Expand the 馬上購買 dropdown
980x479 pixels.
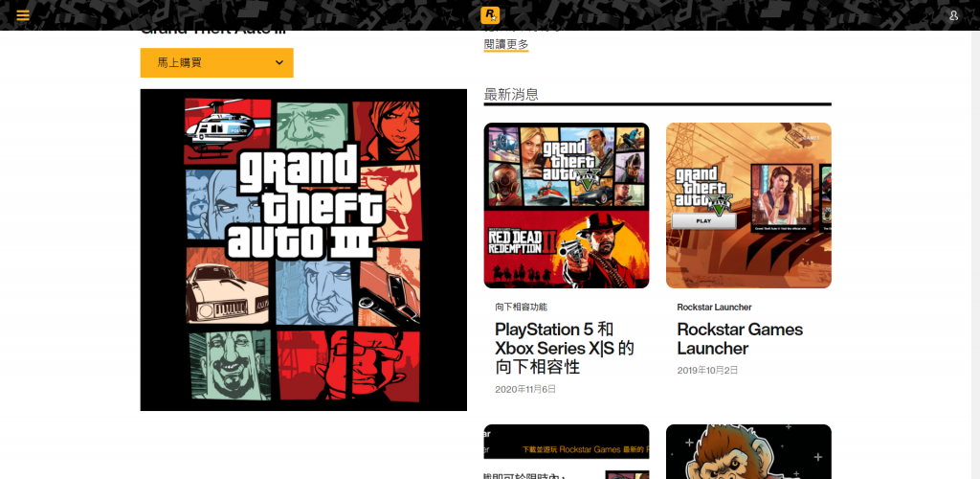(x=216, y=62)
